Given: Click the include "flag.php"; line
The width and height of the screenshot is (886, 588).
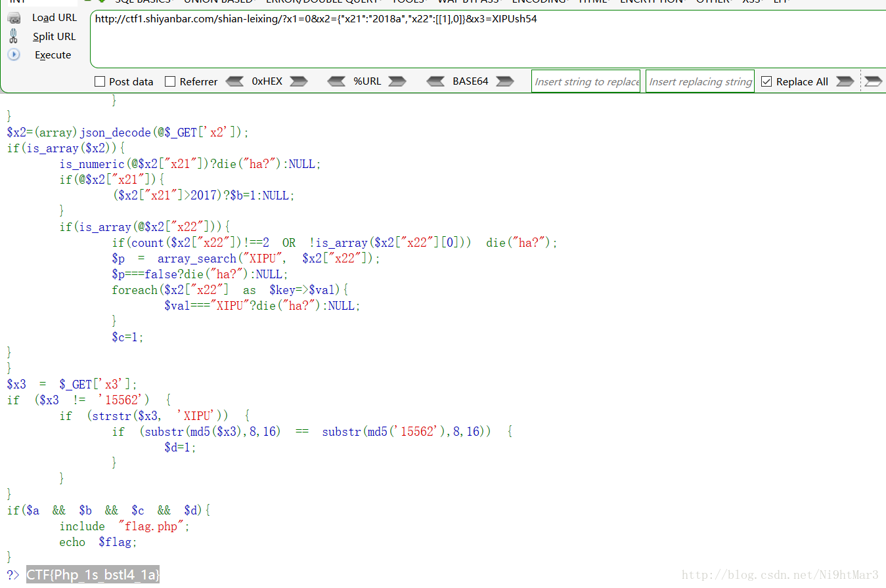Looking at the screenshot, I should pyautogui.click(x=124, y=526).
